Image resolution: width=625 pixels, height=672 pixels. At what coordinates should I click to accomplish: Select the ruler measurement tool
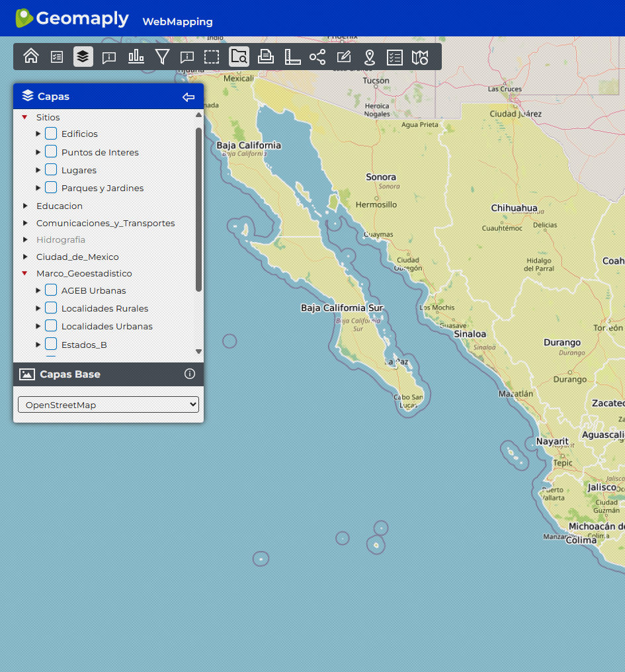292,56
